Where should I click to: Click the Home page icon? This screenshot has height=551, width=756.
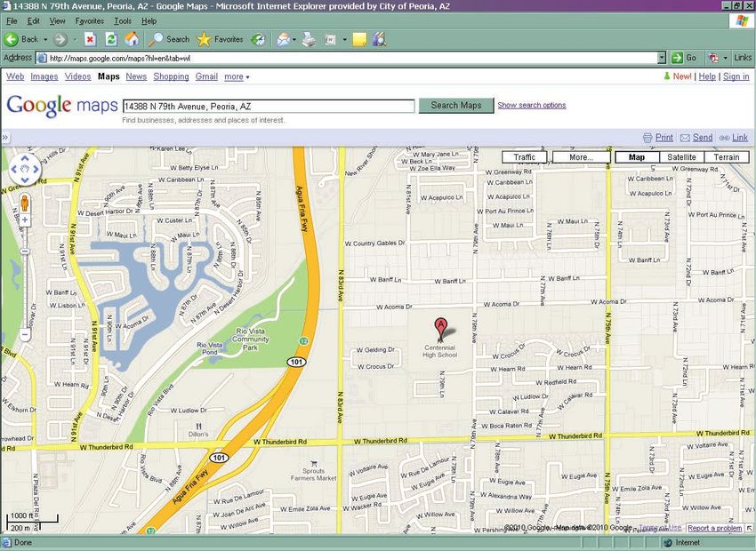point(133,39)
